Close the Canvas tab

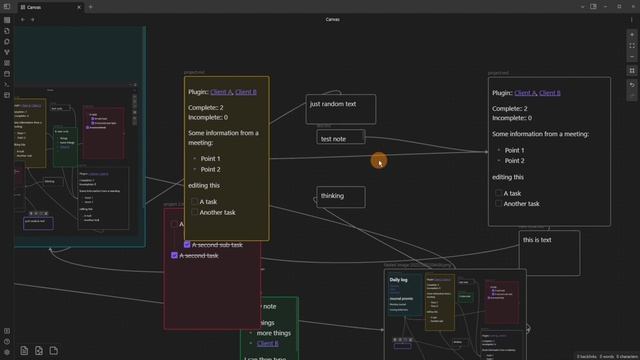79,7
